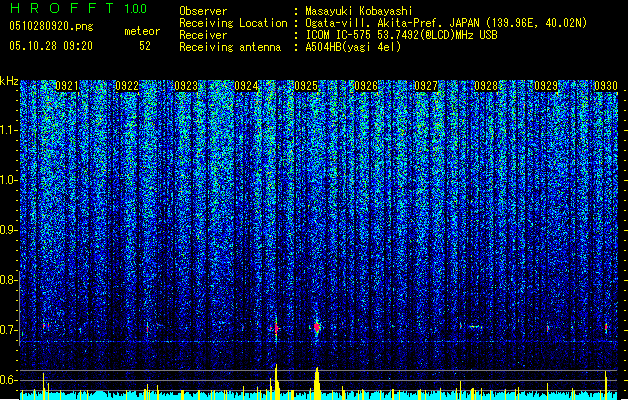Click the filename 0510280920.png

click(x=51, y=26)
